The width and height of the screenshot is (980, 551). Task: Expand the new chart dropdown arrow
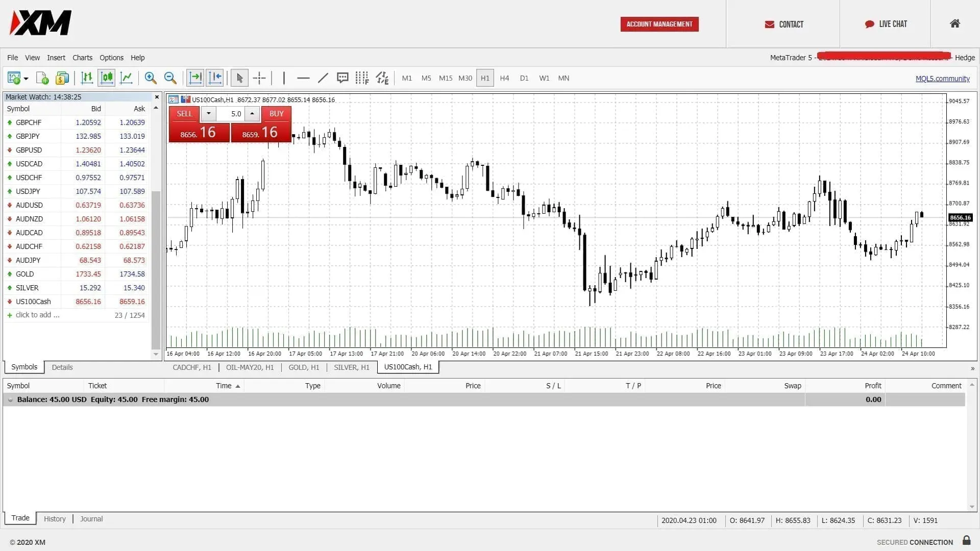tap(26, 79)
